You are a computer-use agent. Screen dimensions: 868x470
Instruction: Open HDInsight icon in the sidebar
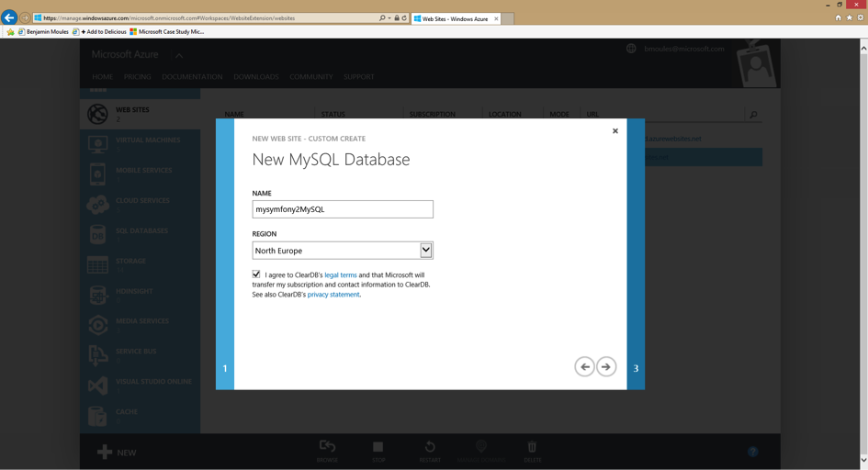click(98, 295)
